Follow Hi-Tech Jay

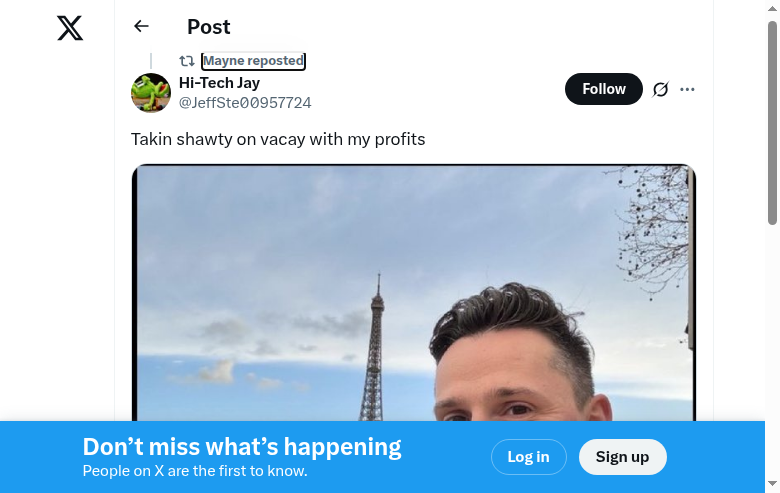[604, 89]
